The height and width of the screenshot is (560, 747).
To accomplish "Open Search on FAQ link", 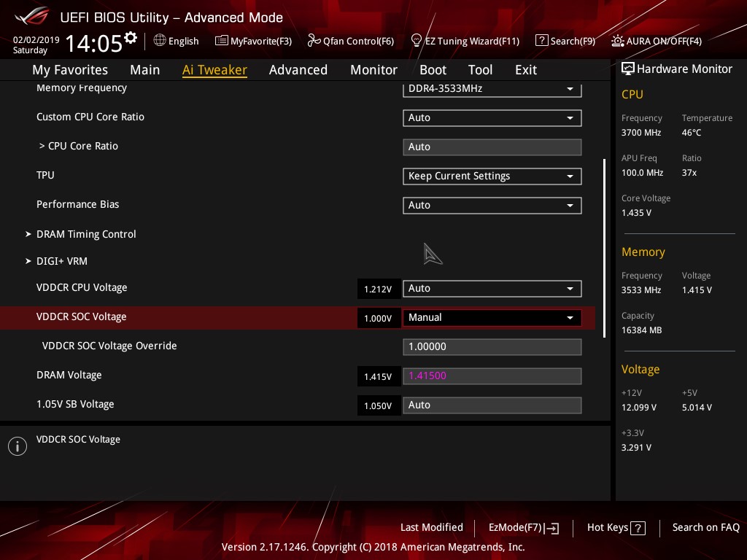I will (x=705, y=527).
